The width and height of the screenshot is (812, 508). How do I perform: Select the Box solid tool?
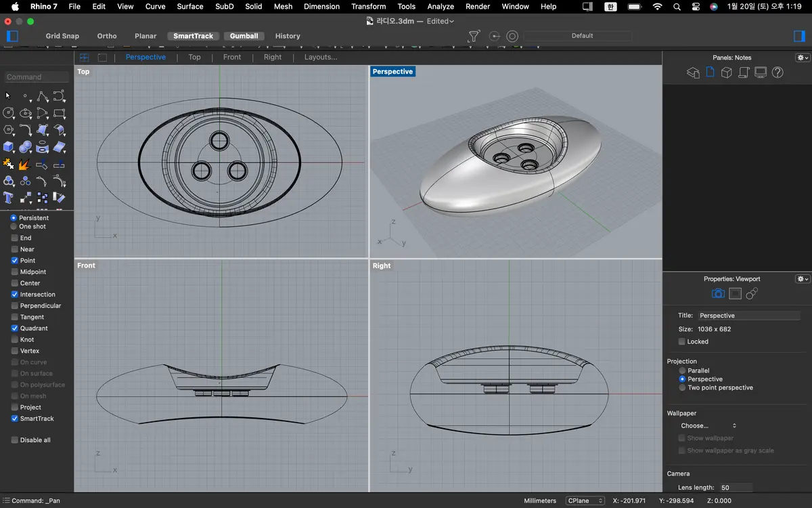tap(9, 146)
